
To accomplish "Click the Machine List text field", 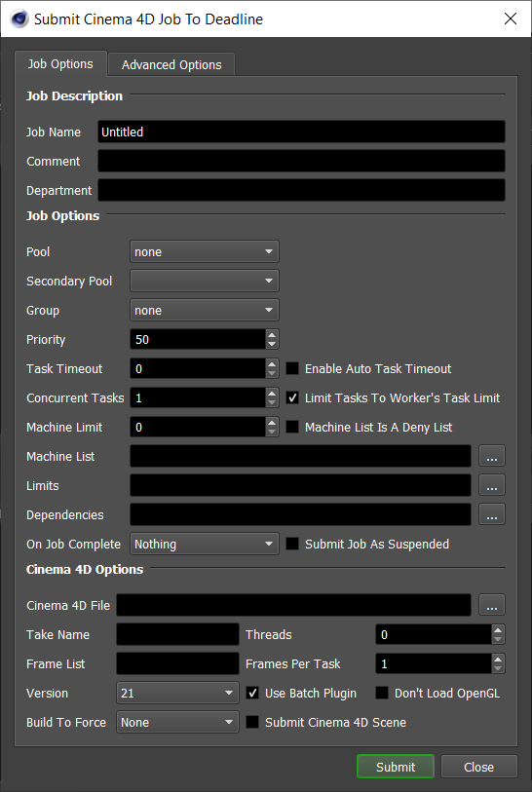I will pos(301,456).
